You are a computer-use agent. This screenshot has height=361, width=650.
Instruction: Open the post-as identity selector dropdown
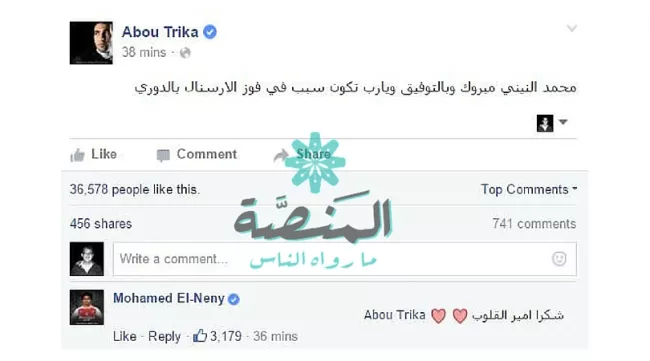pyautogui.click(x=552, y=123)
